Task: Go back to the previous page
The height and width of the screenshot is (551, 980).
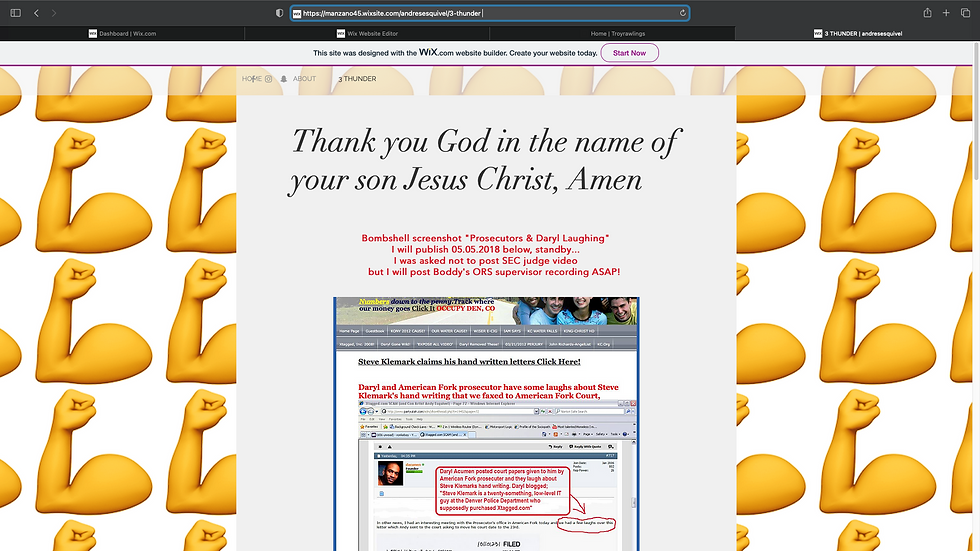Action: point(36,12)
